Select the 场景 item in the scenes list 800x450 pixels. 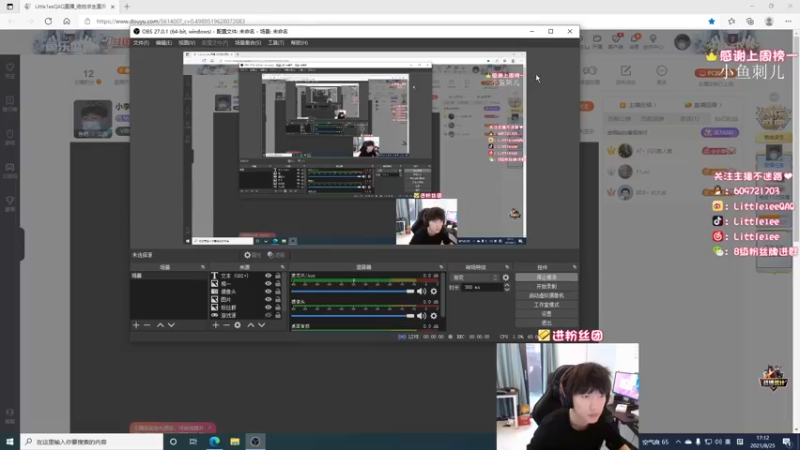169,276
